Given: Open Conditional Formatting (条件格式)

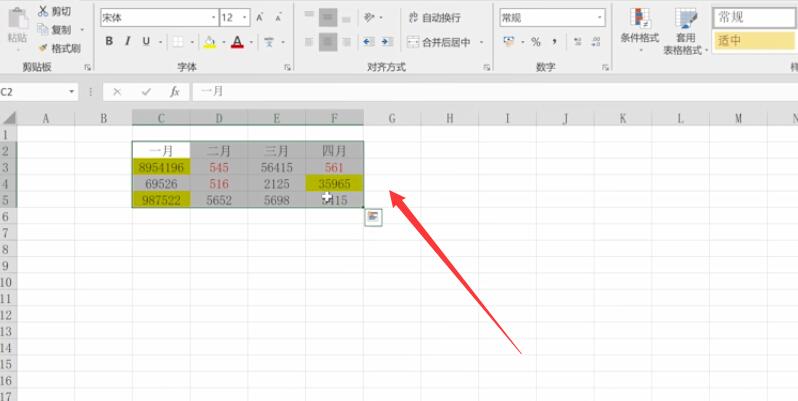Looking at the screenshot, I should [640, 30].
